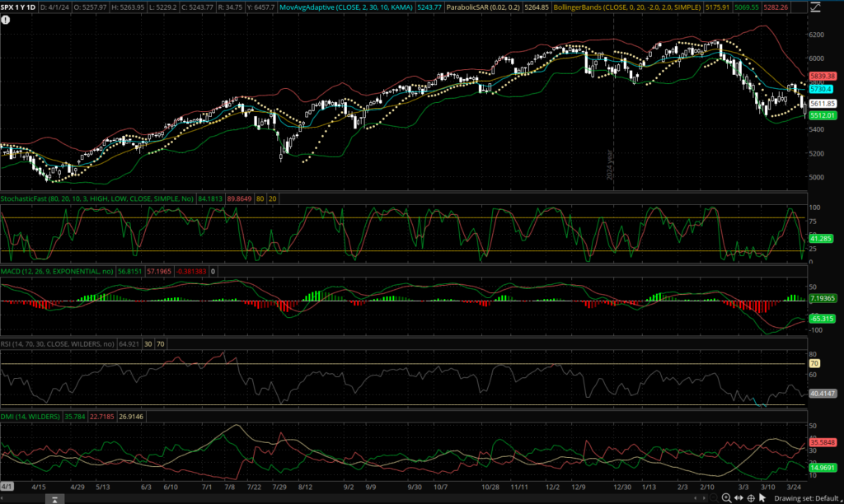Image resolution: width=844 pixels, height=504 pixels.
Task: Click the highlighted 4/1 date marker
Action: click(x=7, y=486)
